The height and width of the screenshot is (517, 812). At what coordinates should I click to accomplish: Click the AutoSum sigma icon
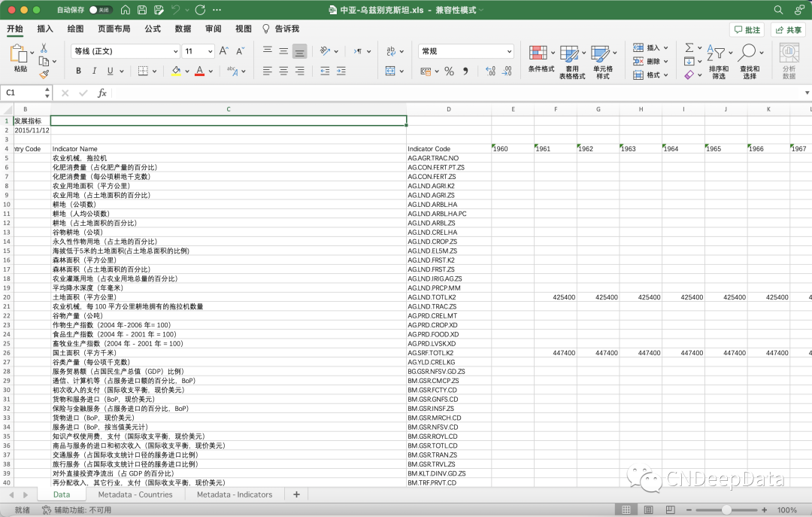click(x=689, y=47)
